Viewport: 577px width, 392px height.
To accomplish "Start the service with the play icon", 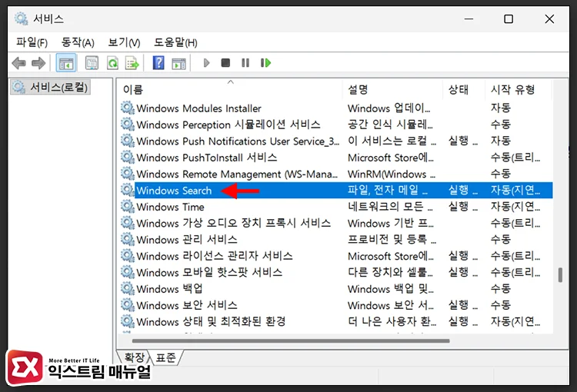I will [206, 63].
